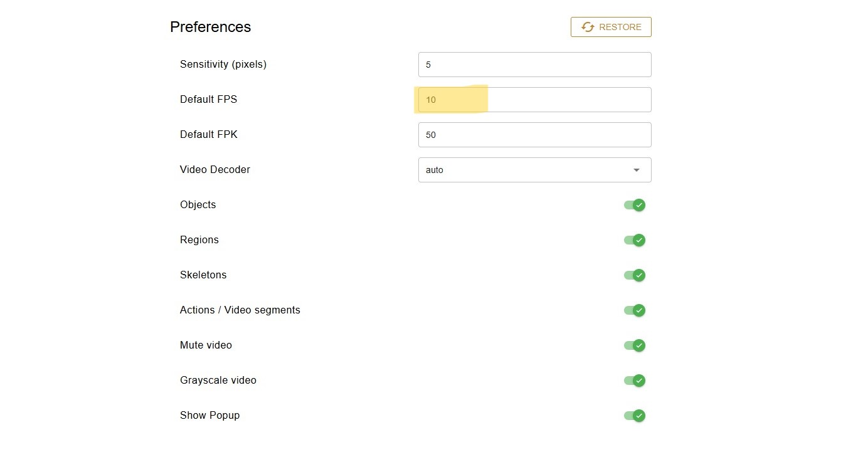Click the circular arrows restore icon
This screenshot has height=452, width=868.
(588, 27)
